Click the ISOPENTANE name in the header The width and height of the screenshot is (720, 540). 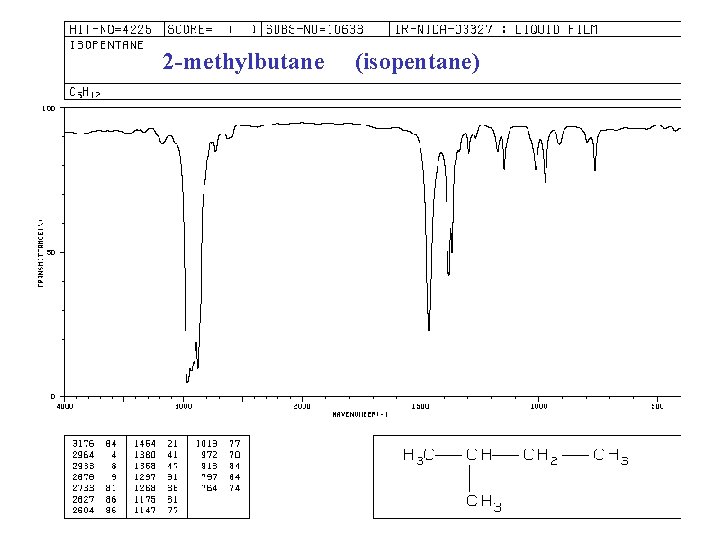[107, 45]
